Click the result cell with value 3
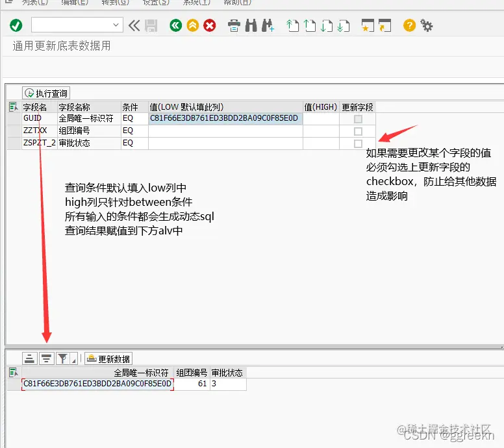 (x=228, y=384)
